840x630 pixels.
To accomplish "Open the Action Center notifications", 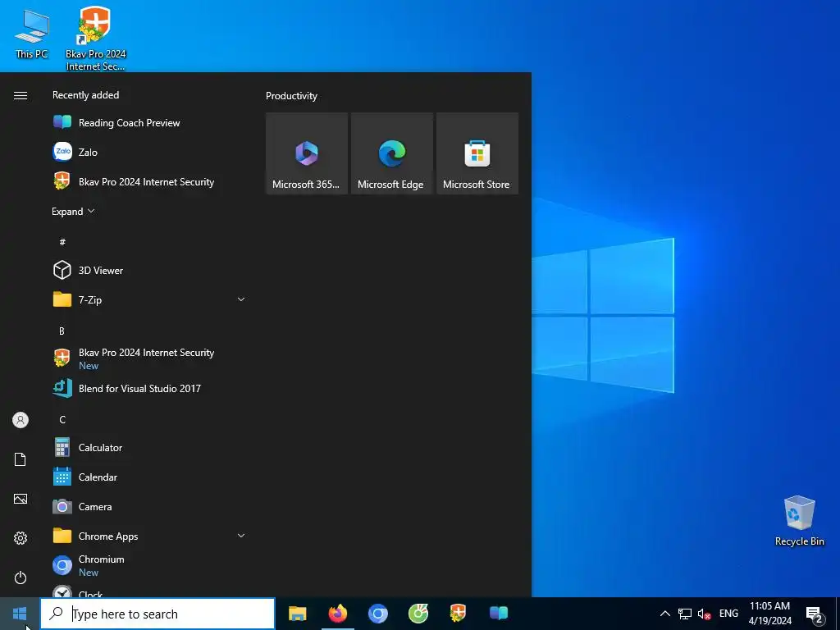I will [x=815, y=614].
